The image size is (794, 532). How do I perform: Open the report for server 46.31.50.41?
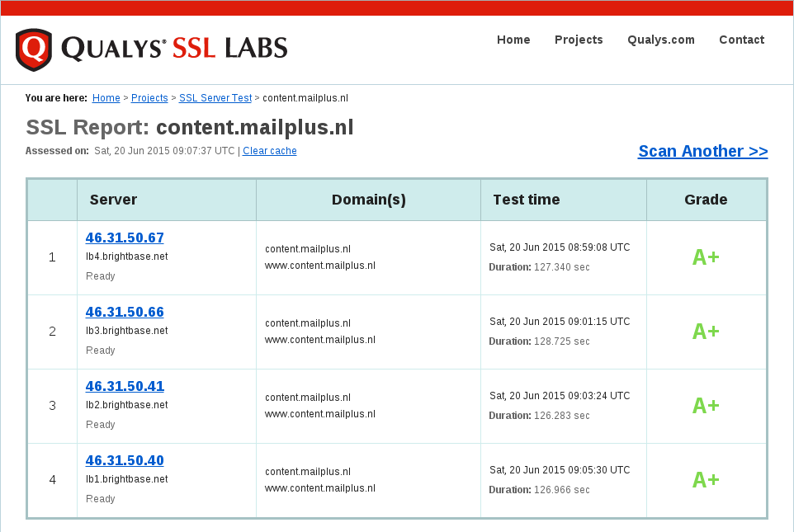tap(125, 386)
